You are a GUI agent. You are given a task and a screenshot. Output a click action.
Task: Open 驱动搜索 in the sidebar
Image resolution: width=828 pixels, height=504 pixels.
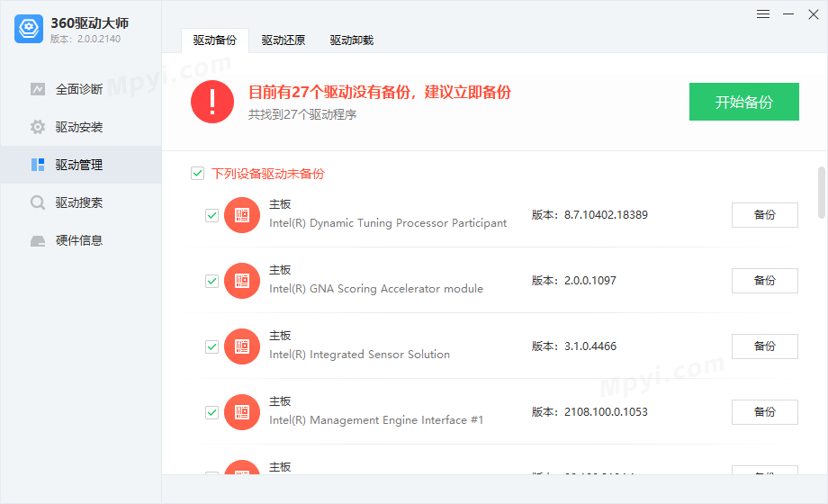coord(81,202)
